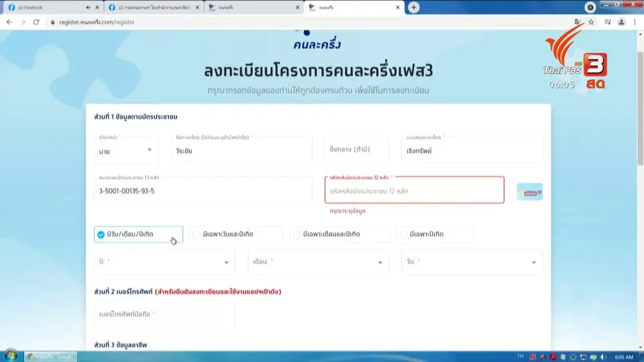Mute the first Facebook tab's audio icon
The height and width of the screenshot is (362, 644).
tap(88, 7)
